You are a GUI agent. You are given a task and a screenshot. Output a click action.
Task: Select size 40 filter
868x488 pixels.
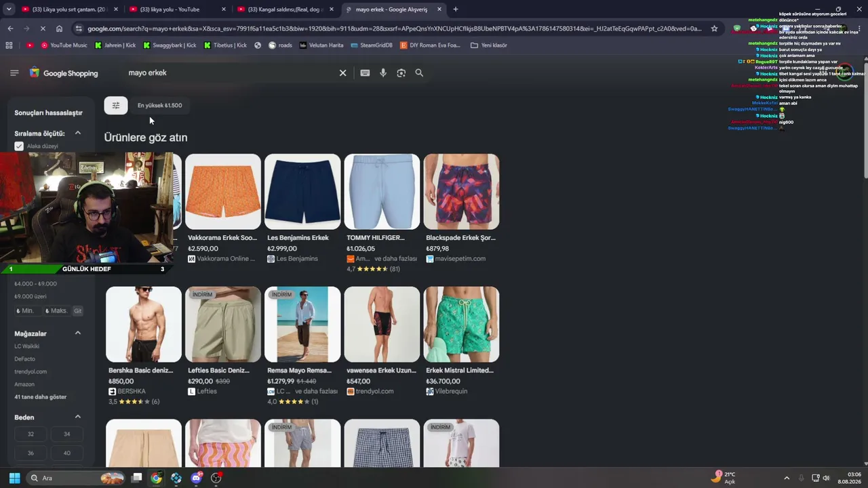[66, 453]
